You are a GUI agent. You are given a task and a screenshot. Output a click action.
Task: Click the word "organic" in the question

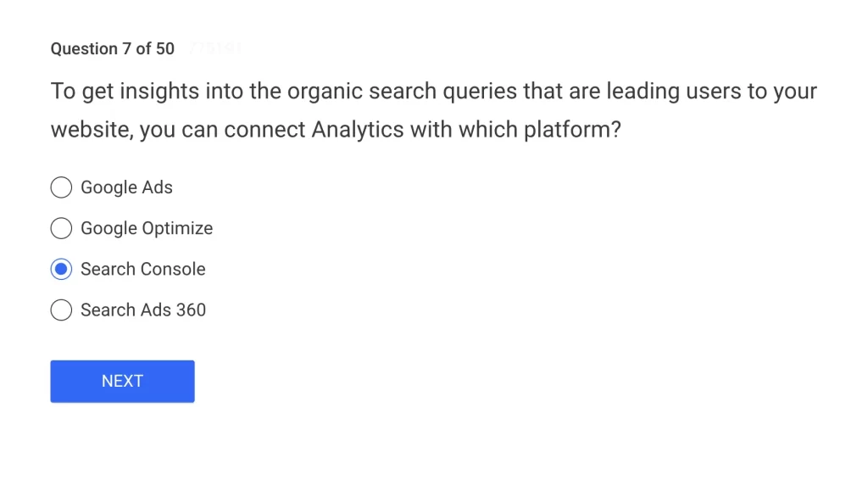coord(329,91)
